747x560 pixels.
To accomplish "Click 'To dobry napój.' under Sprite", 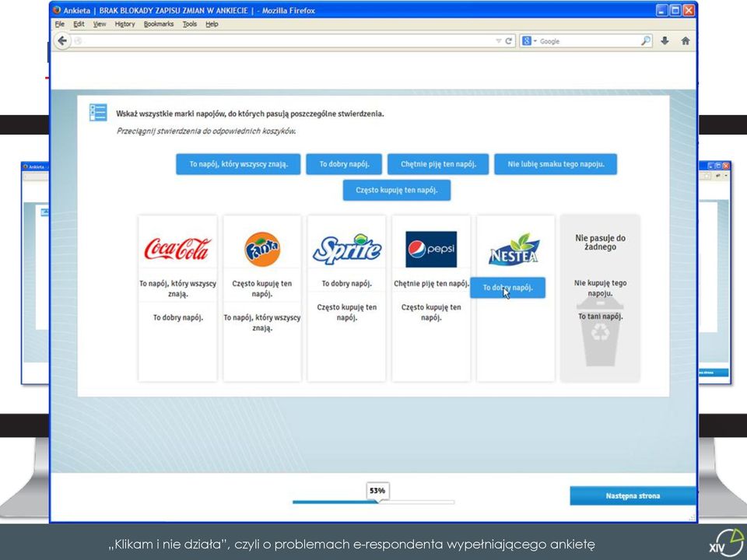I will click(347, 283).
